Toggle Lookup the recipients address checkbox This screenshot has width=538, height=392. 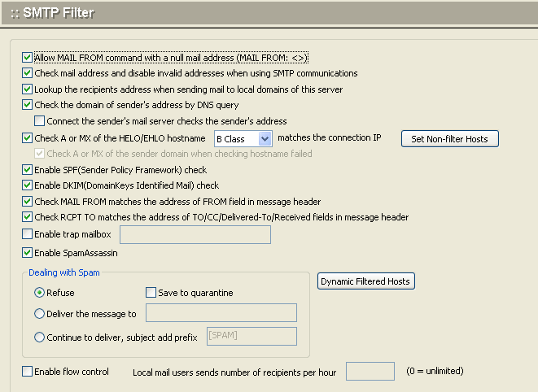point(28,89)
